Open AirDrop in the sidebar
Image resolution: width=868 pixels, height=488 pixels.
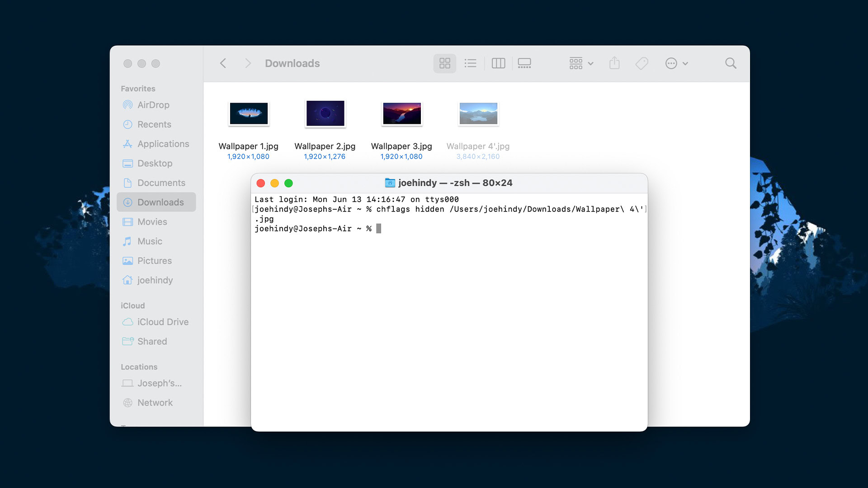tap(153, 105)
